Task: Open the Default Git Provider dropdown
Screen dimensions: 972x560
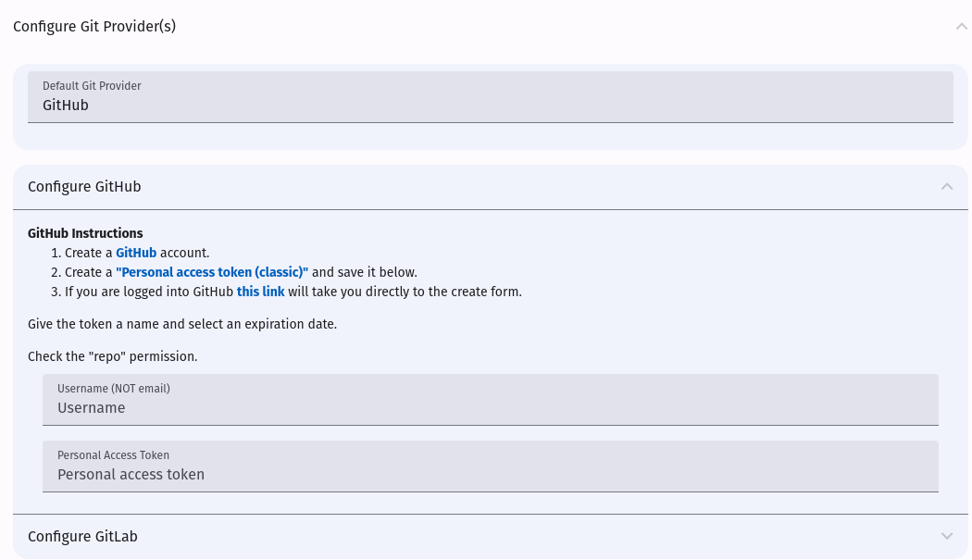Action: [x=491, y=97]
